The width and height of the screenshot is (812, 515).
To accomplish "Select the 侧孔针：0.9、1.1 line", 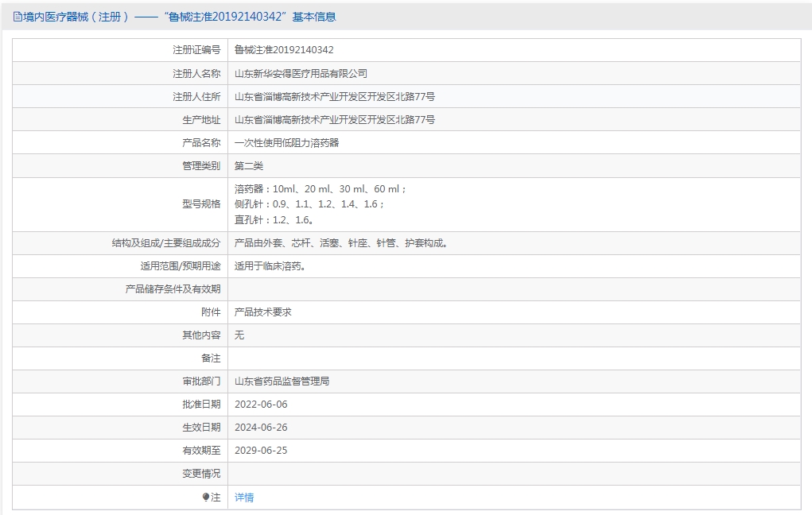I will [309, 204].
